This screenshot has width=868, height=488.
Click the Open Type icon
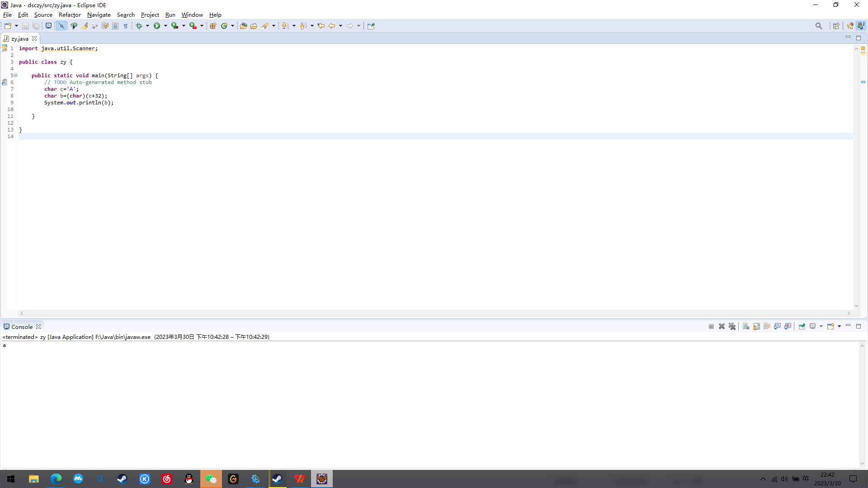click(243, 26)
